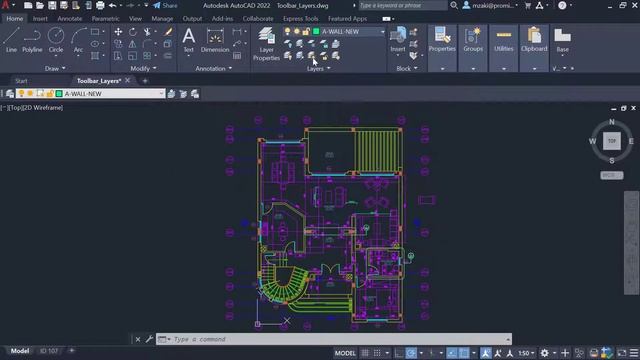Switch to Insert ribbon tab
Screen dimensions: 640x360
(40, 19)
